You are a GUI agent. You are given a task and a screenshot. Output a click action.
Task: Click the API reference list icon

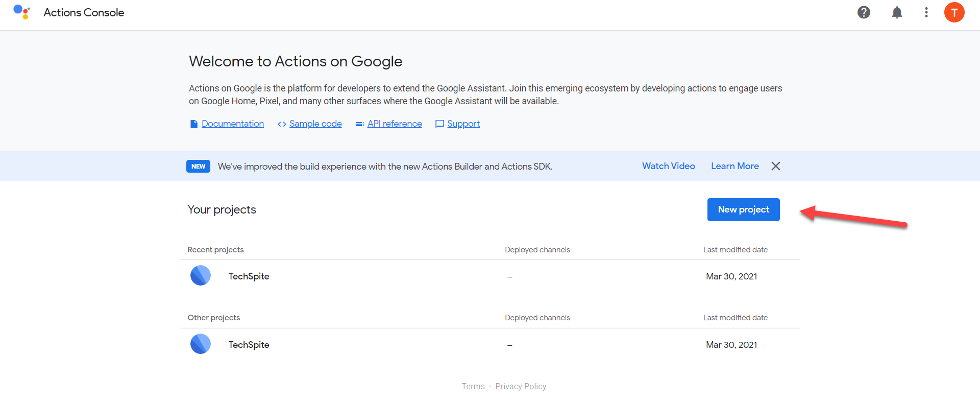pos(360,124)
